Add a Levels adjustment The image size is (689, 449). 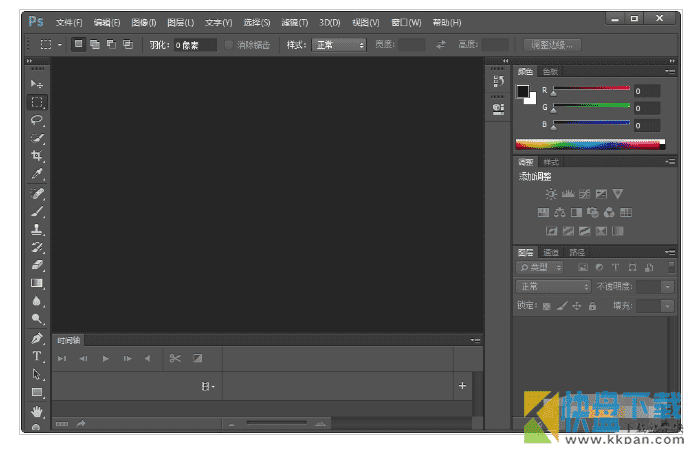coord(568,194)
